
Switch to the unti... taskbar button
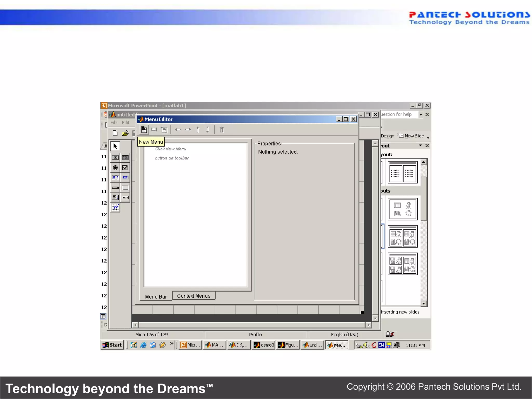coord(312,345)
